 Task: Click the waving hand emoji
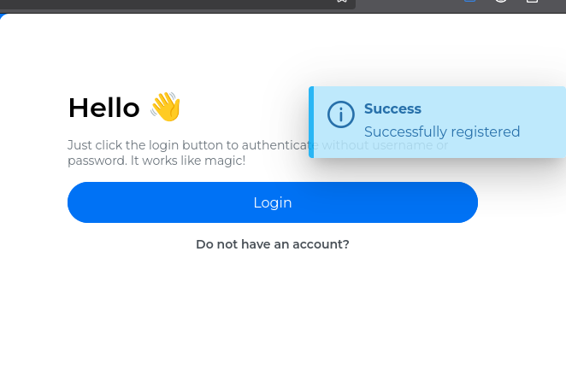coord(165,108)
